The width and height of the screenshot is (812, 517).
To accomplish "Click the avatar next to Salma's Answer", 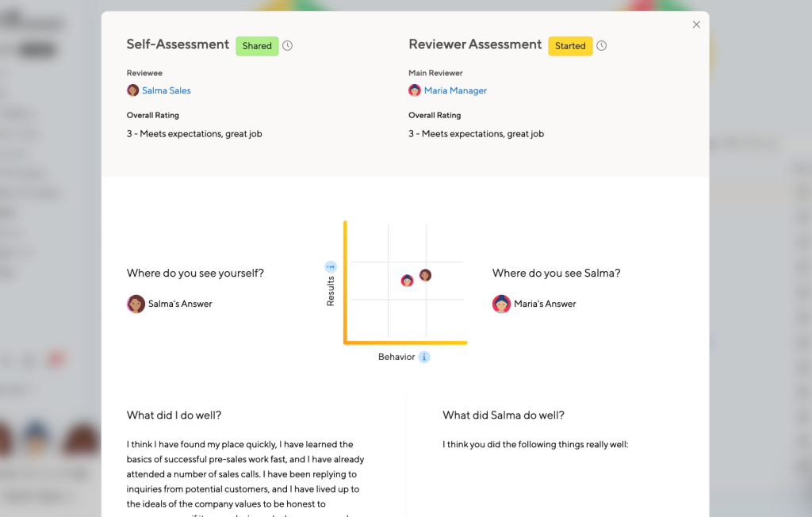I will 136,304.
